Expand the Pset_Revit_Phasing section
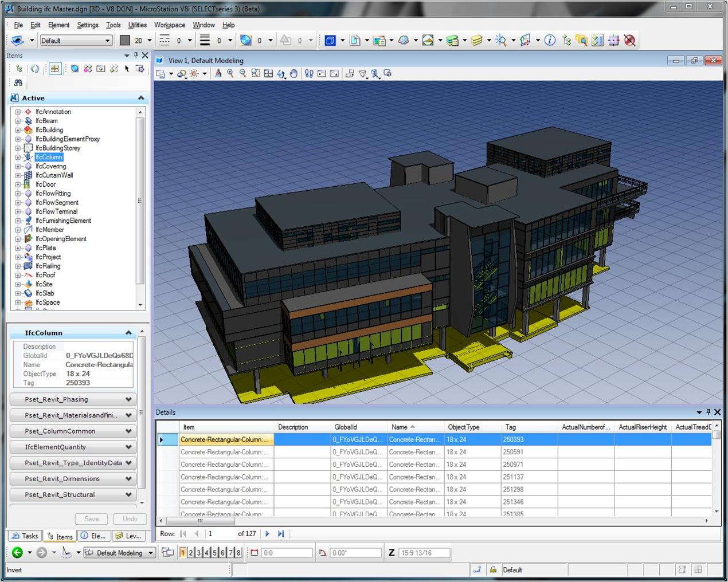The image size is (728, 582). pyautogui.click(x=128, y=399)
